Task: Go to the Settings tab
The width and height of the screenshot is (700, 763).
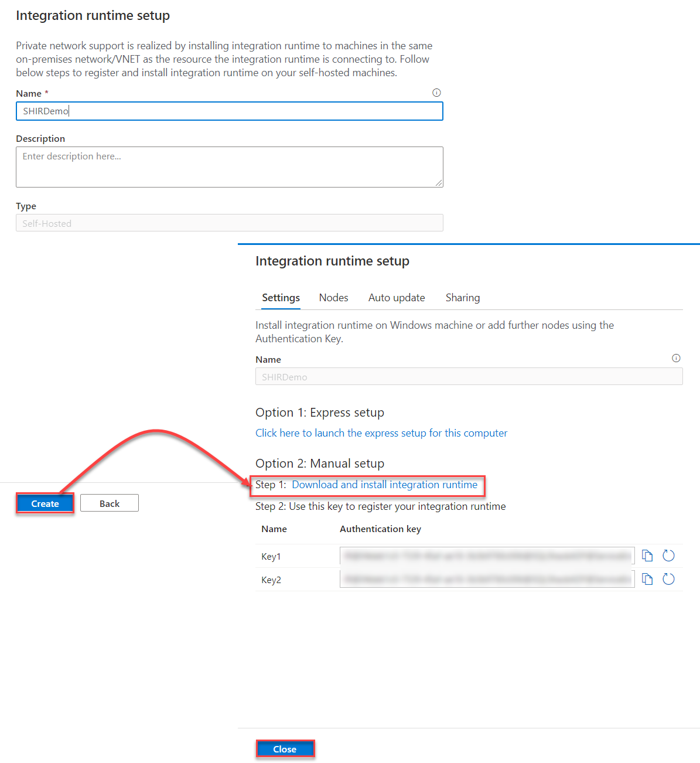Action: coord(281,298)
